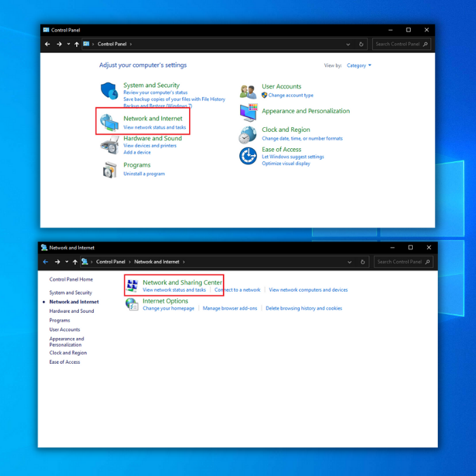Click Add a device link
Image resolution: width=476 pixels, height=476 pixels.
coord(137,152)
